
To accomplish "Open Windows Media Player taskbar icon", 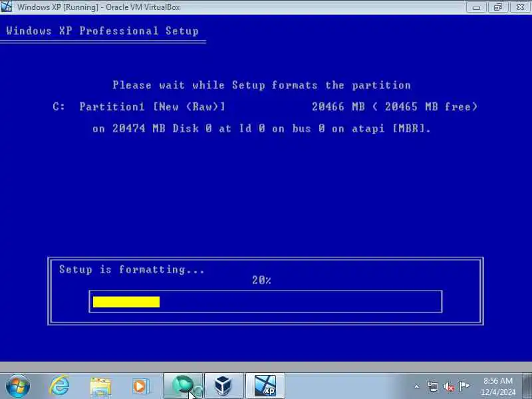I will 140,386.
